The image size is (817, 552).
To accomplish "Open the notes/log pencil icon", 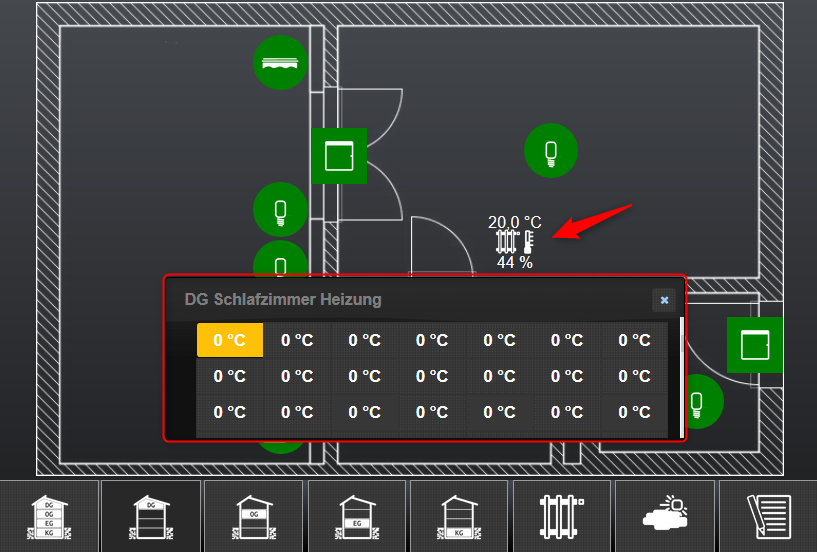I will pos(768,516).
